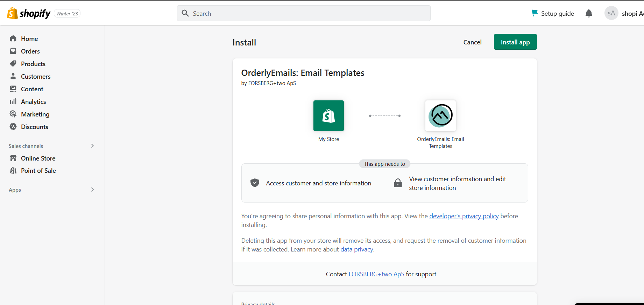644x305 pixels.
Task: Expand the Sales channels section
Action: 92,146
